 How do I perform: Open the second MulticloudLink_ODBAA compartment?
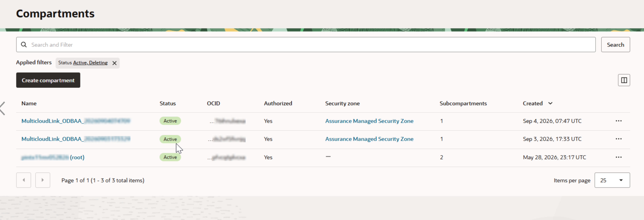[76, 139]
